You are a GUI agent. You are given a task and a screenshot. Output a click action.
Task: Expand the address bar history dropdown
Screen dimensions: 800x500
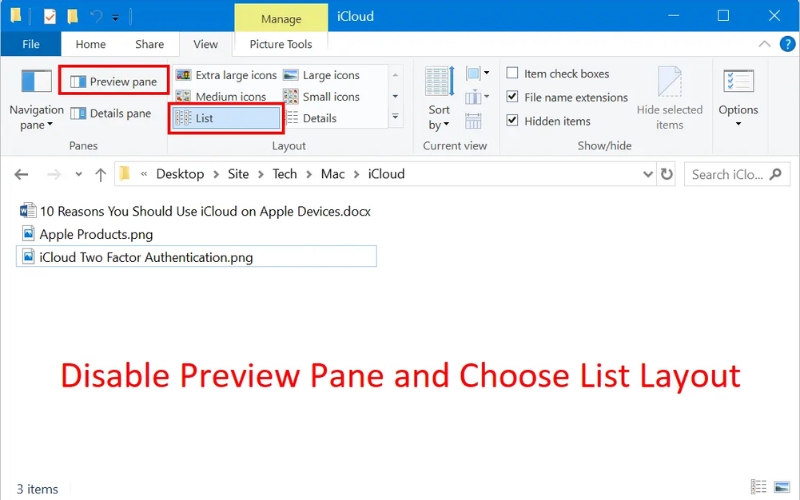coord(648,174)
